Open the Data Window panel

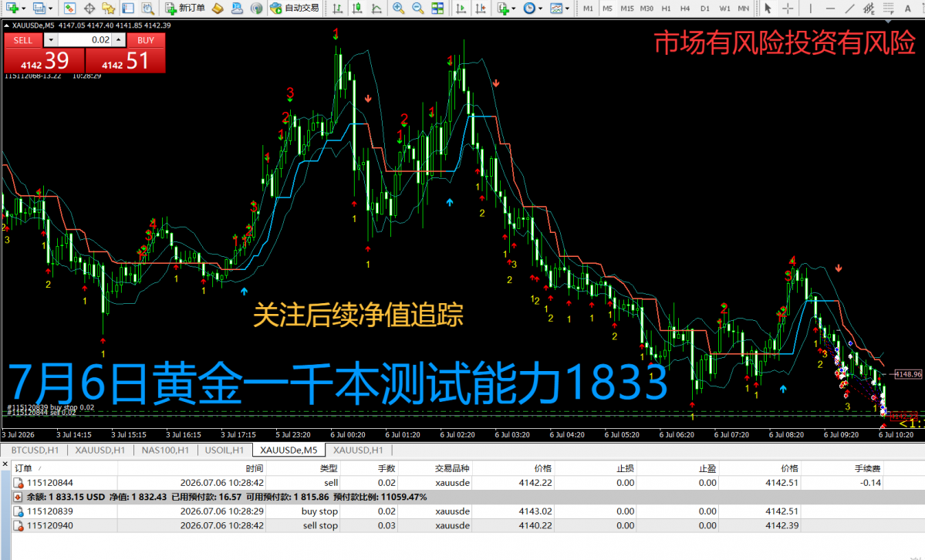tap(89, 8)
